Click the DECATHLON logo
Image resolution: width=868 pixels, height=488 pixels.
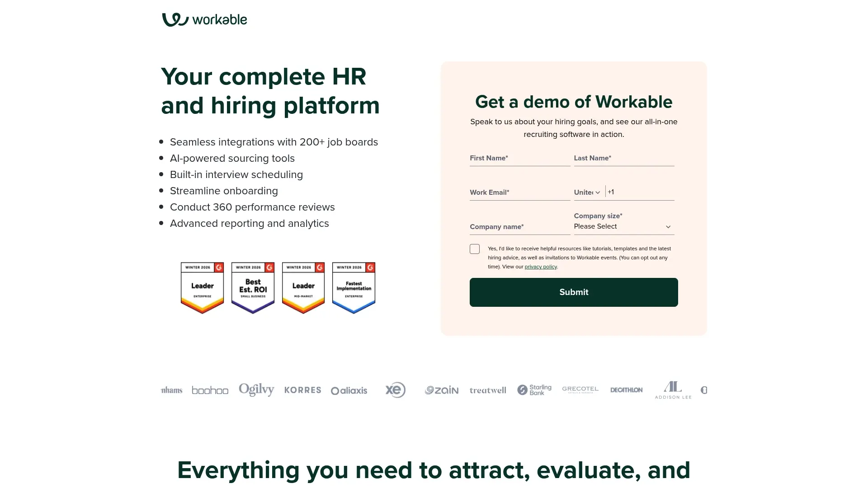[626, 390]
